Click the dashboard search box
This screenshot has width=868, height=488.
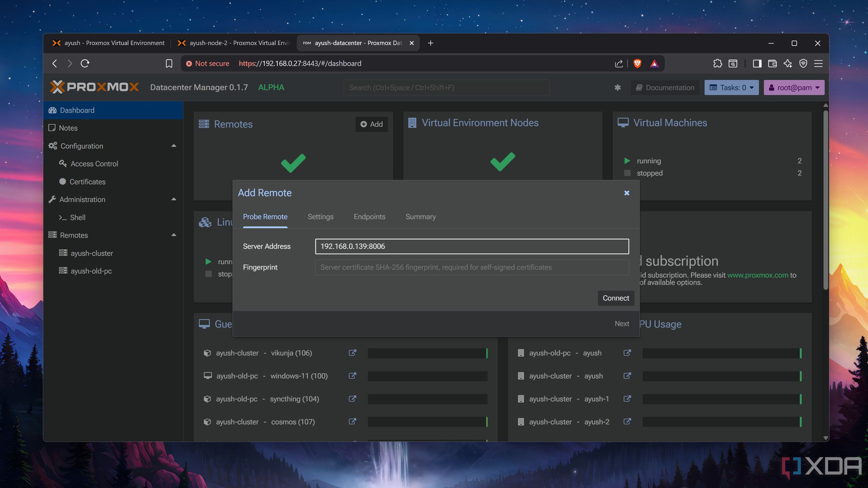pyautogui.click(x=446, y=88)
